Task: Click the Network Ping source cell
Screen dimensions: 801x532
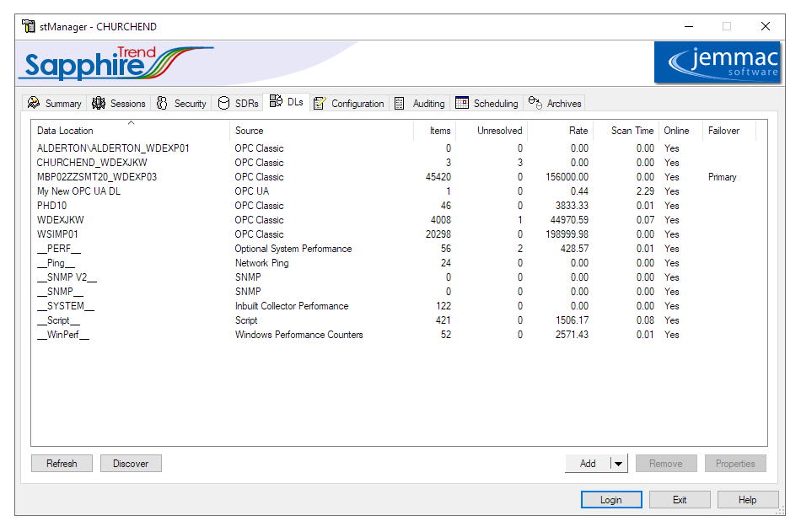Action: [x=261, y=263]
